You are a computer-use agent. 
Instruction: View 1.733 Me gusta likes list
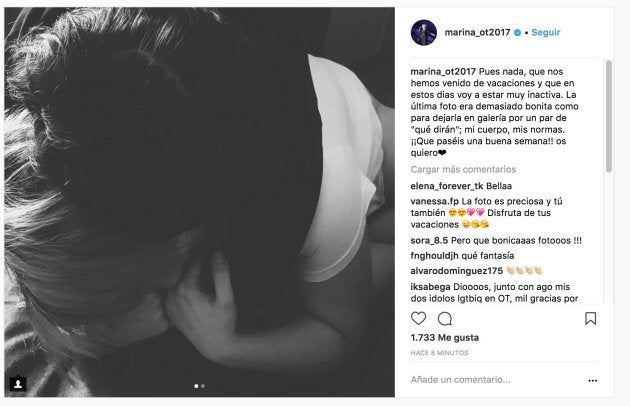click(x=445, y=338)
